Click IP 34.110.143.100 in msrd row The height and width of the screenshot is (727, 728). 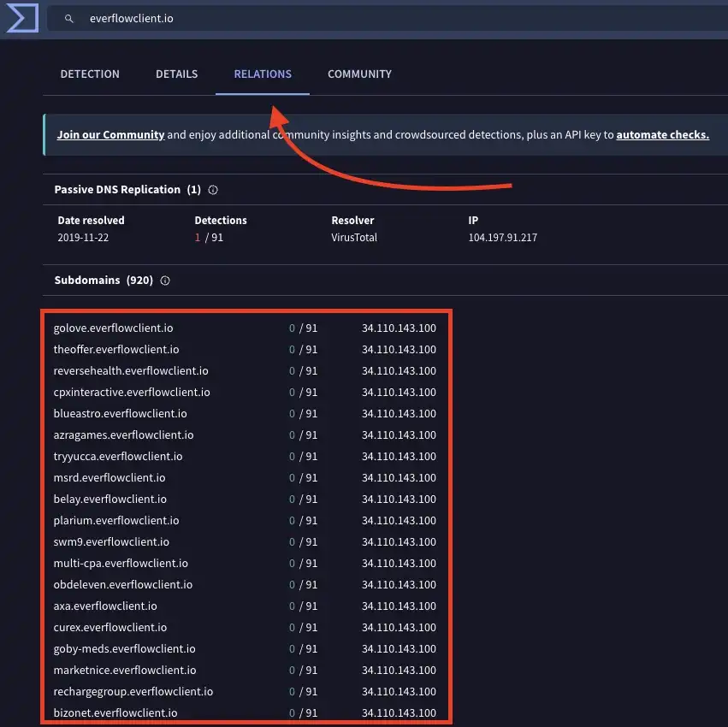(x=399, y=477)
